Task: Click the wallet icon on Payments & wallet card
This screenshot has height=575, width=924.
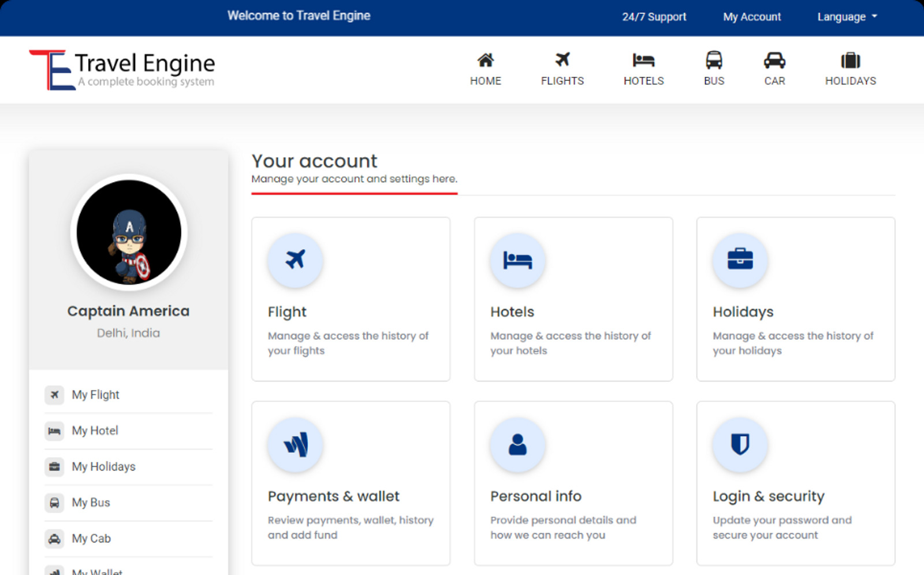Action: pyautogui.click(x=295, y=445)
